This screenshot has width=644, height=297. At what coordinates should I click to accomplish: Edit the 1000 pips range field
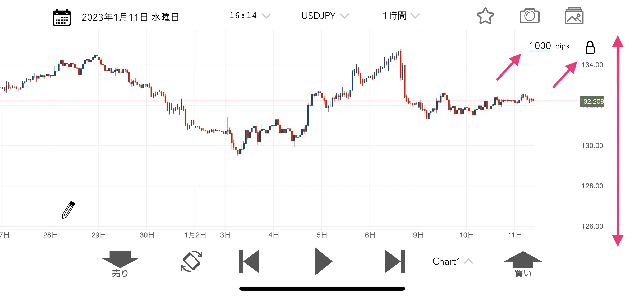540,46
